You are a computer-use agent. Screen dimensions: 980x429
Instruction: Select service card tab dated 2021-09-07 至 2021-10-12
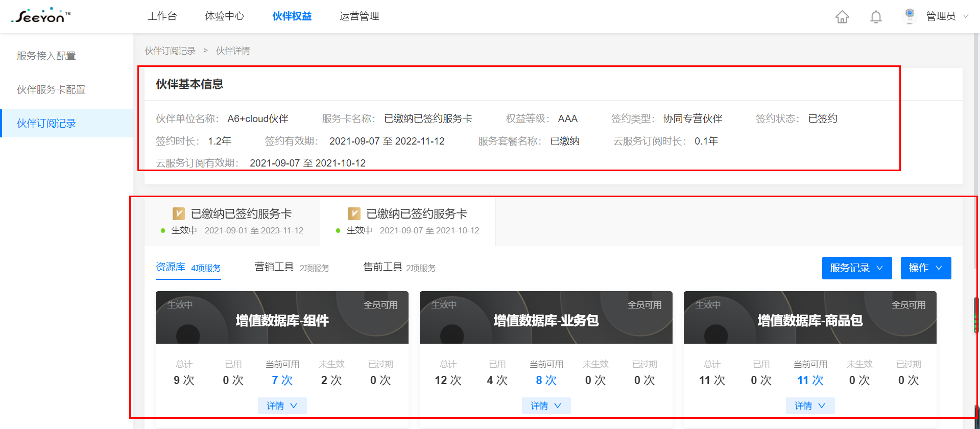[408, 221]
